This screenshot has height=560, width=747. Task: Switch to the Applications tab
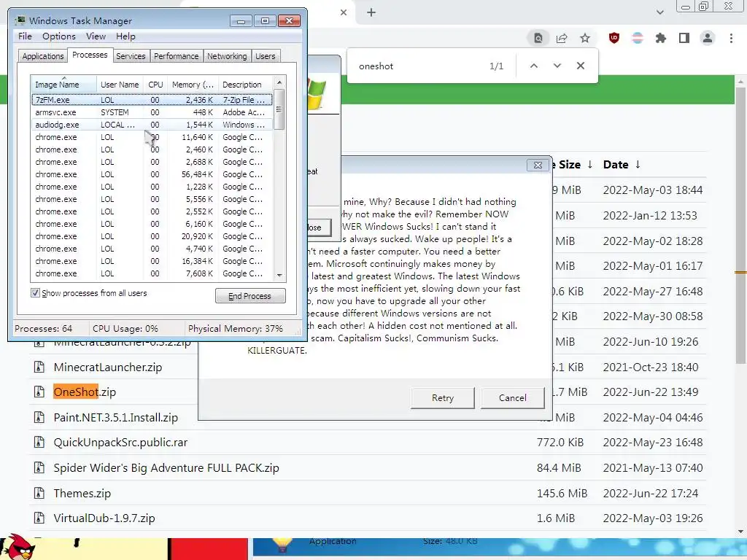tap(43, 56)
